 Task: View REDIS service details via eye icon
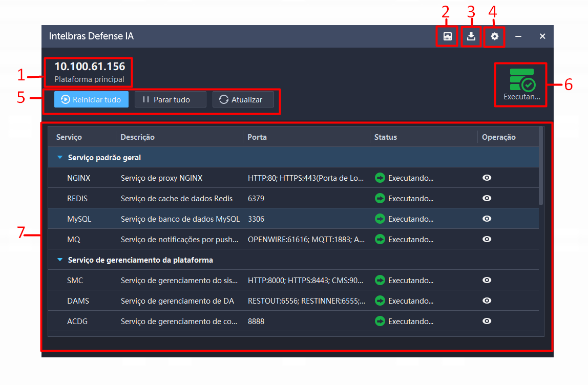(x=487, y=198)
